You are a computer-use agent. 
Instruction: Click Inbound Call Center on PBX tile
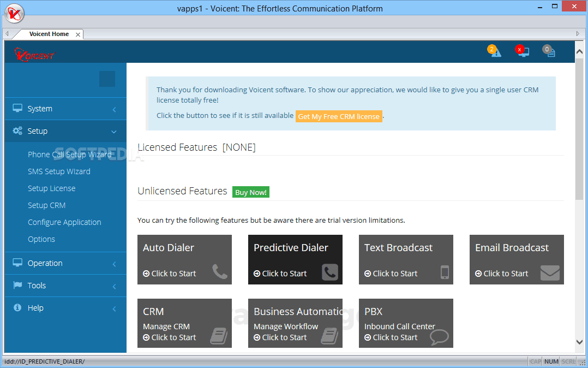click(x=400, y=327)
